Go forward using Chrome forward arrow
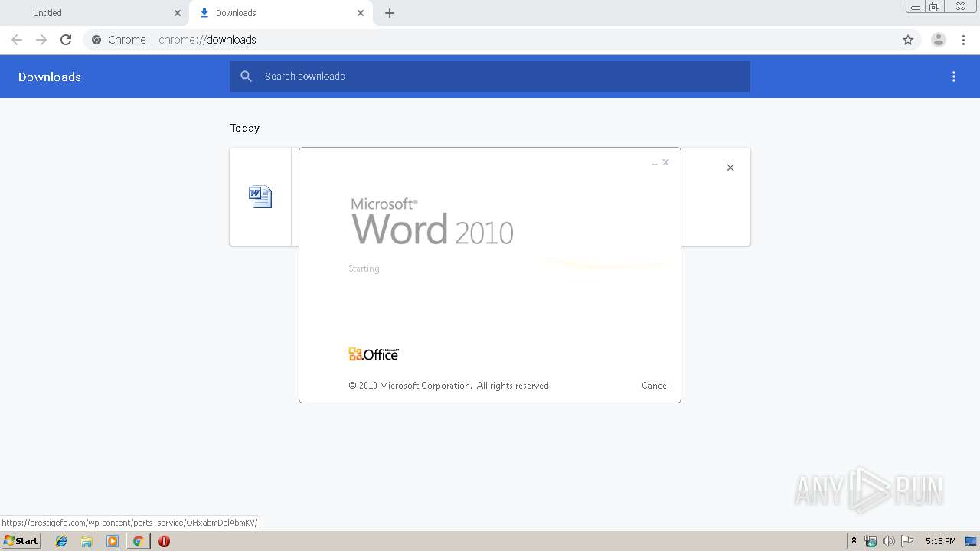The image size is (980, 551). click(x=41, y=40)
